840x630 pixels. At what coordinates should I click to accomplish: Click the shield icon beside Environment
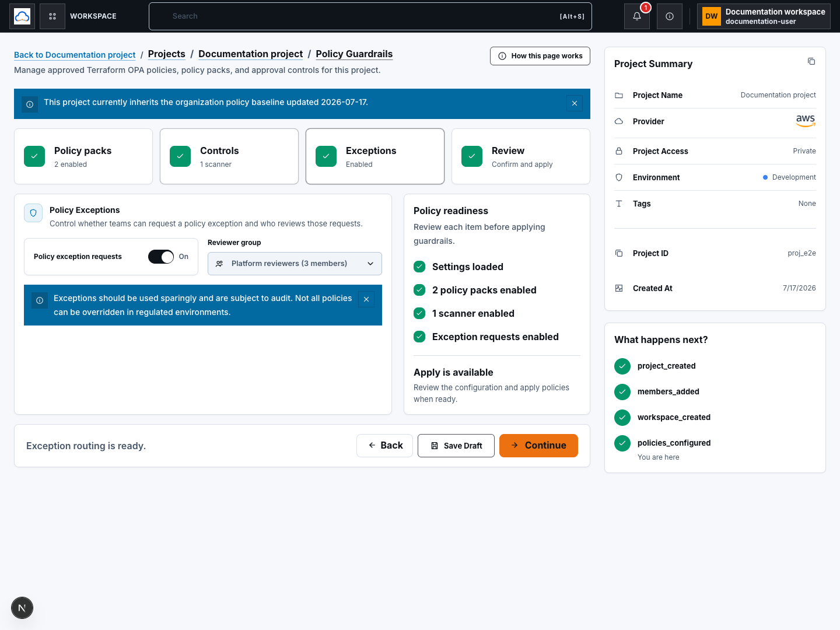619,177
